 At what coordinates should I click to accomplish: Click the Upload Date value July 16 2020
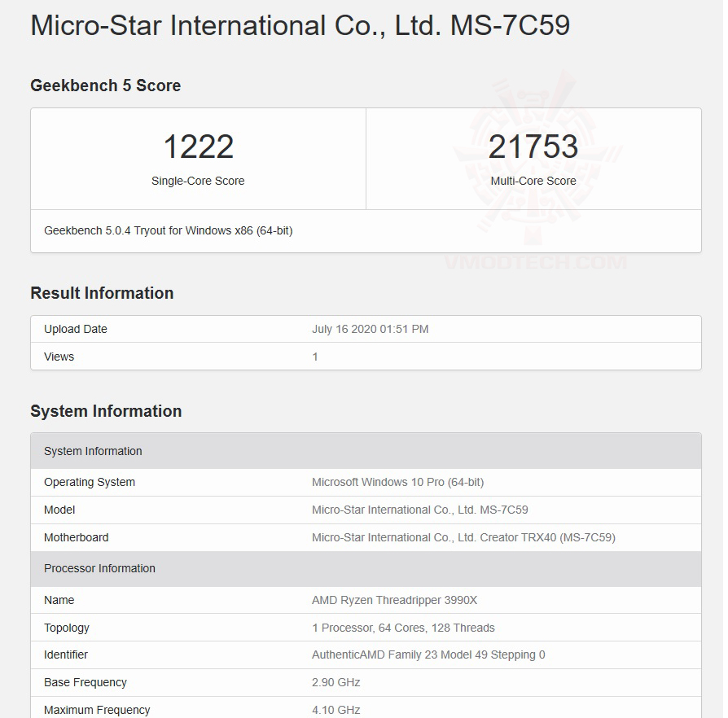[x=370, y=329]
